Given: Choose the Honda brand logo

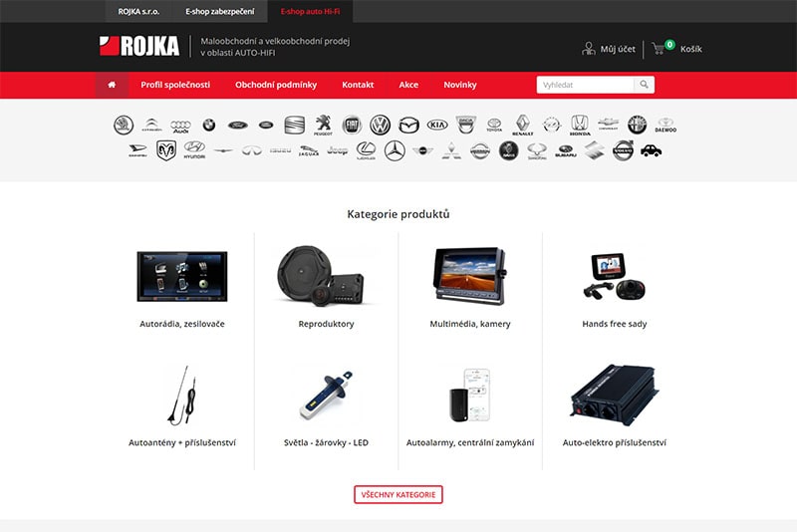Looking at the screenshot, I should click(x=580, y=125).
